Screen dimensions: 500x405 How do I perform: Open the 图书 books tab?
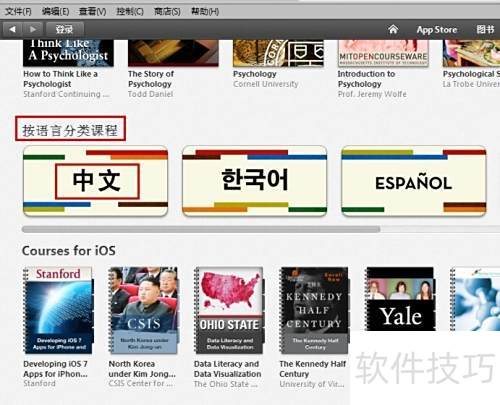tap(485, 29)
